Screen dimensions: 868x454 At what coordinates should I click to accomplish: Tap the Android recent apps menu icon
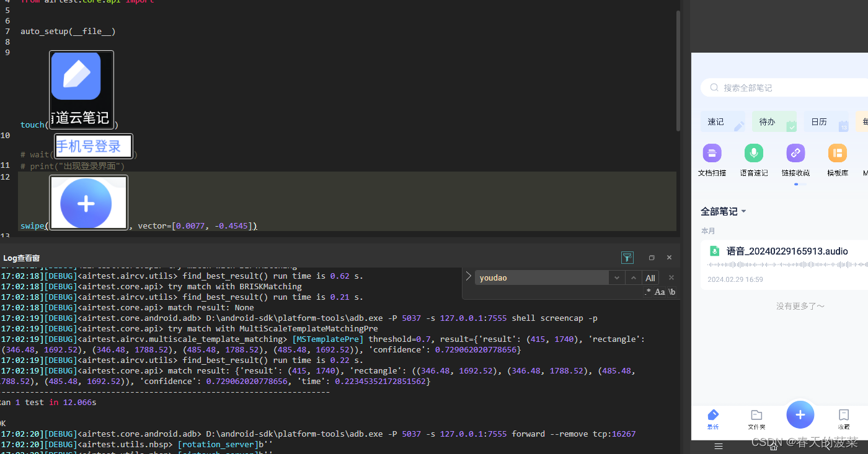tap(719, 446)
